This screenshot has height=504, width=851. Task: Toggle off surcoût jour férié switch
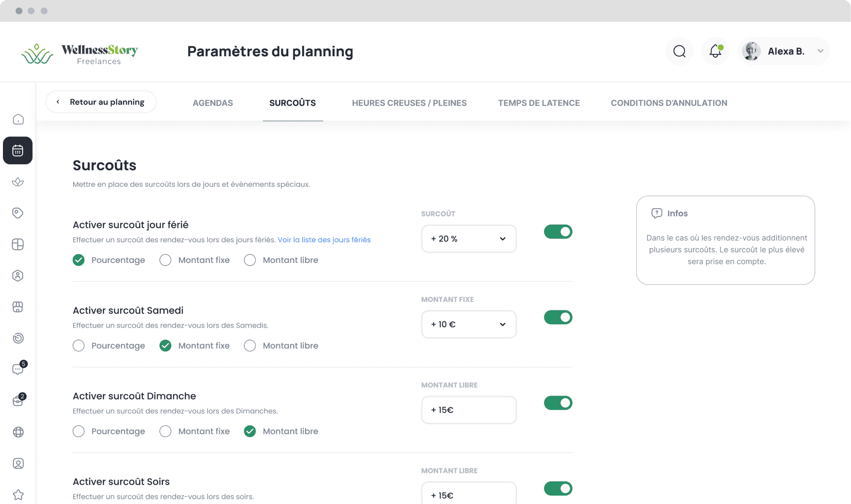[x=558, y=232]
